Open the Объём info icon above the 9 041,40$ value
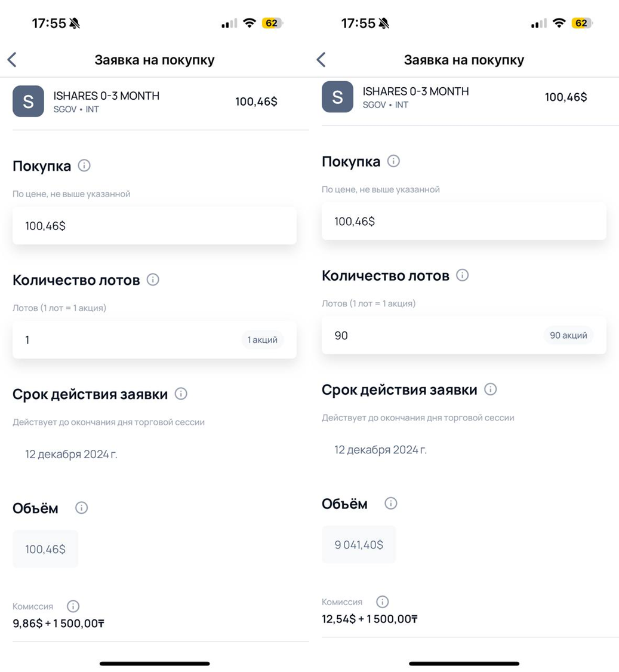Image resolution: width=619 pixels, height=672 pixels. (x=391, y=504)
